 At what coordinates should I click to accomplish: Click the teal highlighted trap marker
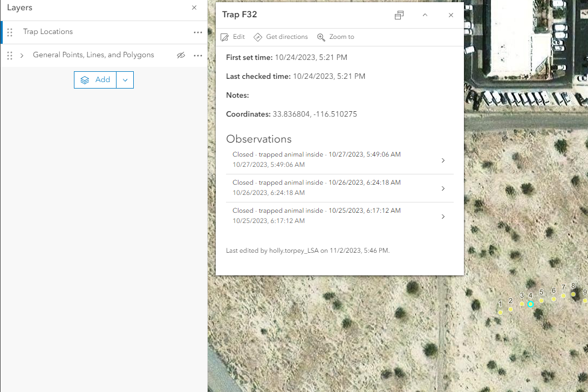coord(530,305)
